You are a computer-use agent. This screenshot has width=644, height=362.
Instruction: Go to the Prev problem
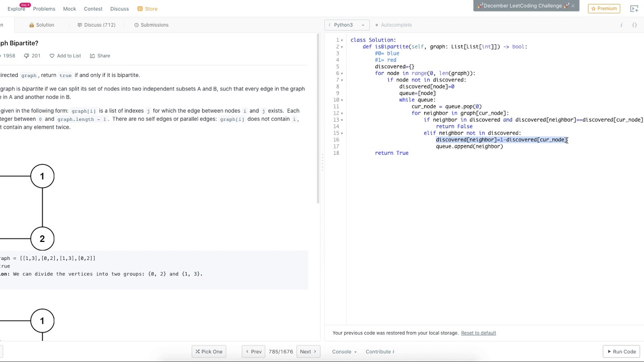pos(254,351)
